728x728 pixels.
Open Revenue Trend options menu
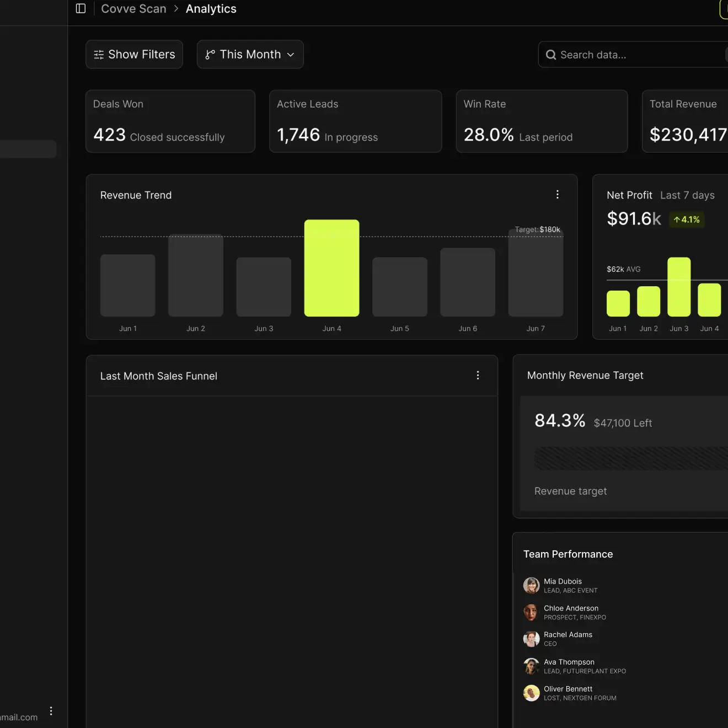[x=558, y=195]
